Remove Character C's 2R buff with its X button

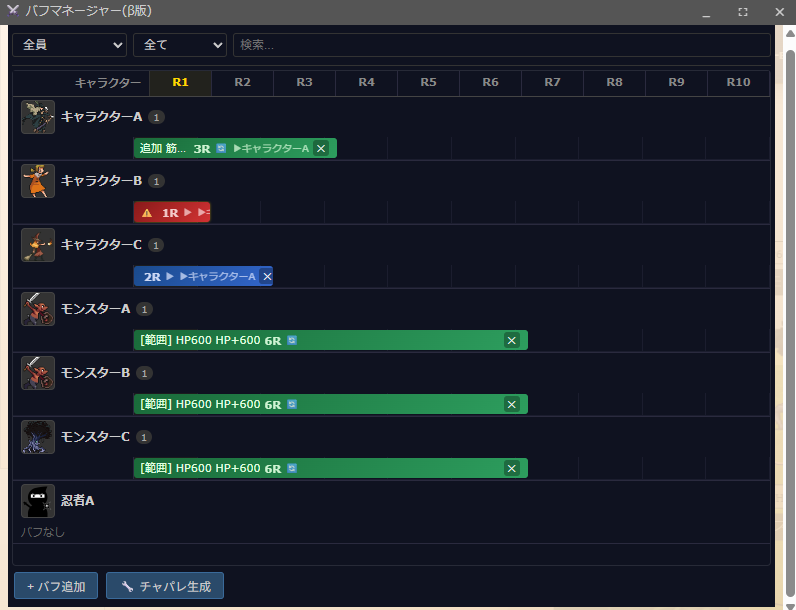pyautogui.click(x=267, y=277)
